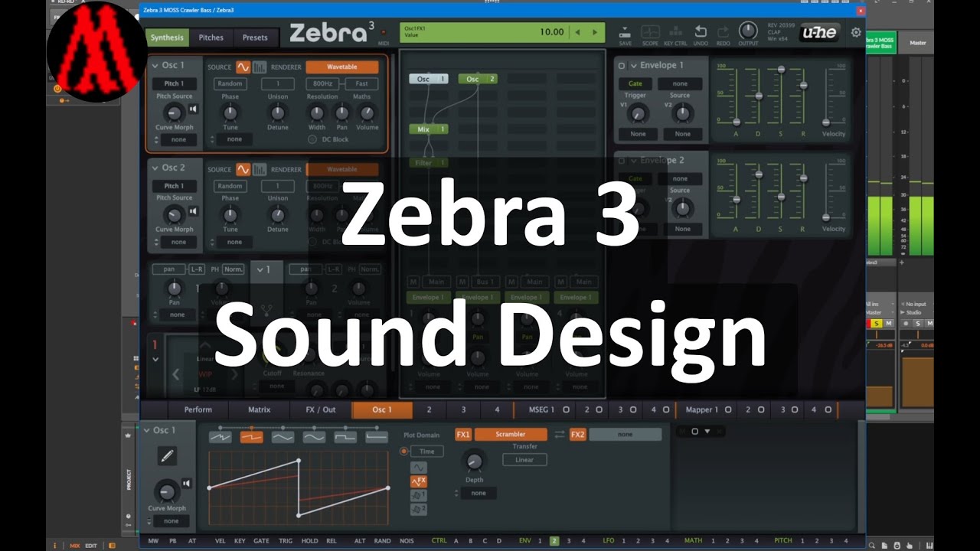Solo the track with yellow S button in DAW mixer
The image size is (980, 551).
click(x=877, y=324)
